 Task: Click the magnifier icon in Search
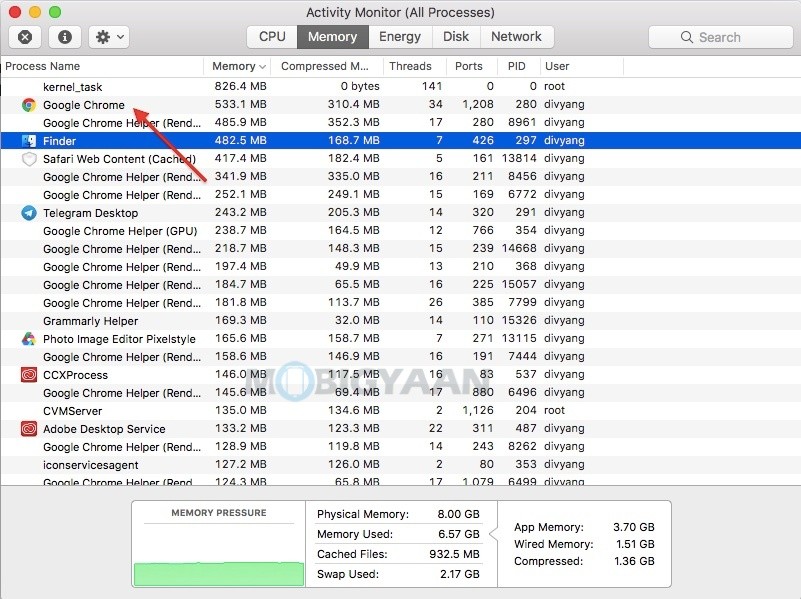click(x=687, y=37)
